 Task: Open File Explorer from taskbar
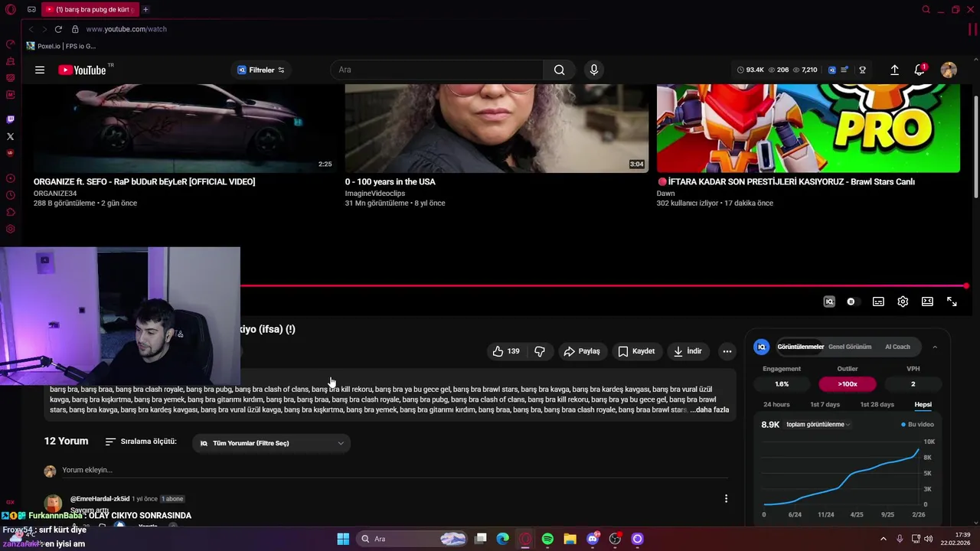click(x=570, y=539)
